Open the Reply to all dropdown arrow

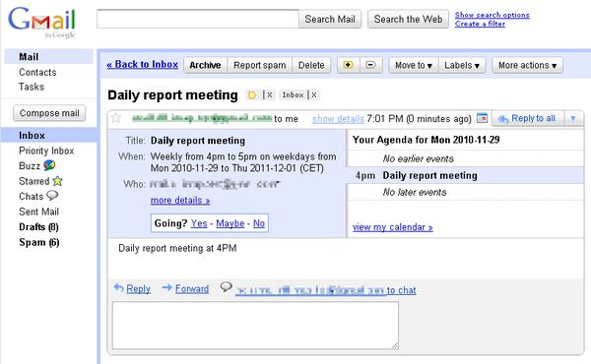(573, 119)
